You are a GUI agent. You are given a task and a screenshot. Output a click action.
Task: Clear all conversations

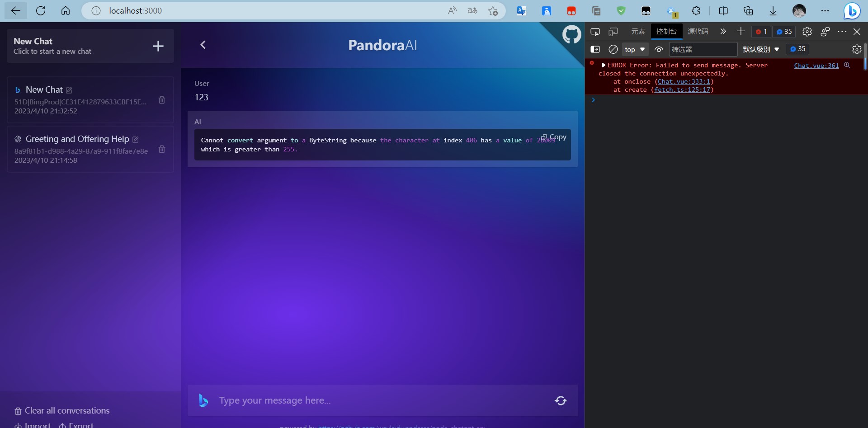pyautogui.click(x=62, y=411)
